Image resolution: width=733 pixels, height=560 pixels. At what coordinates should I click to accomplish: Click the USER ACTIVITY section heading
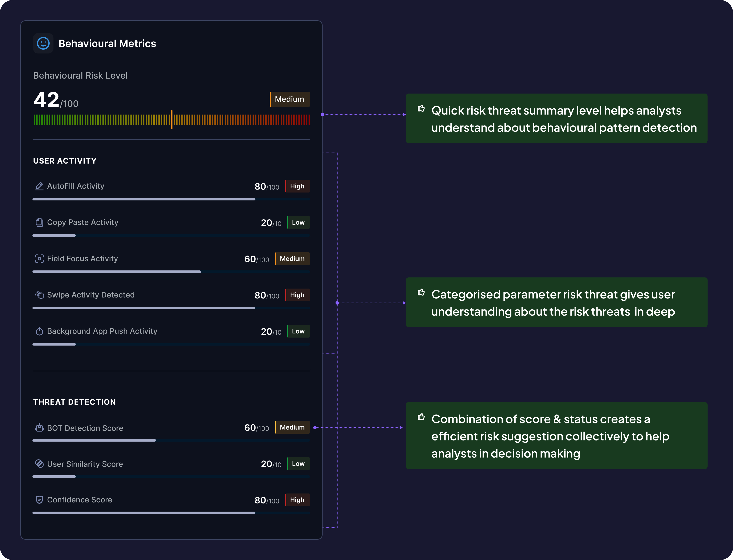pos(65,161)
